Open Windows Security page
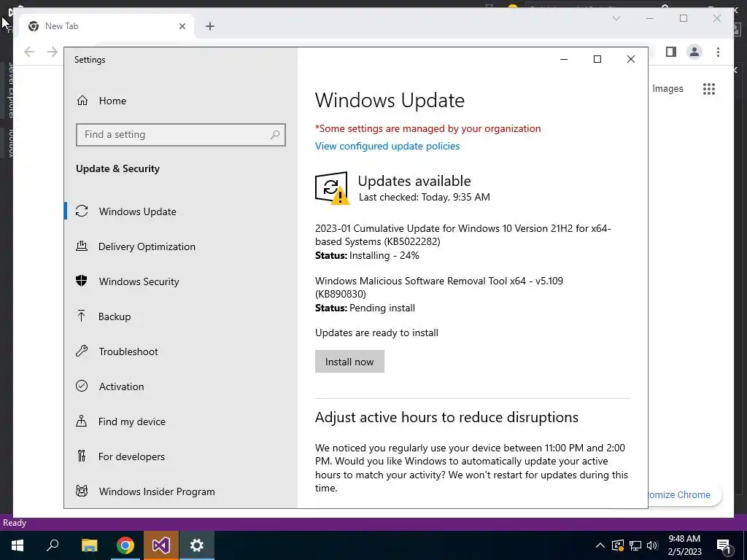Viewport: 747px width, 560px height. (x=139, y=281)
